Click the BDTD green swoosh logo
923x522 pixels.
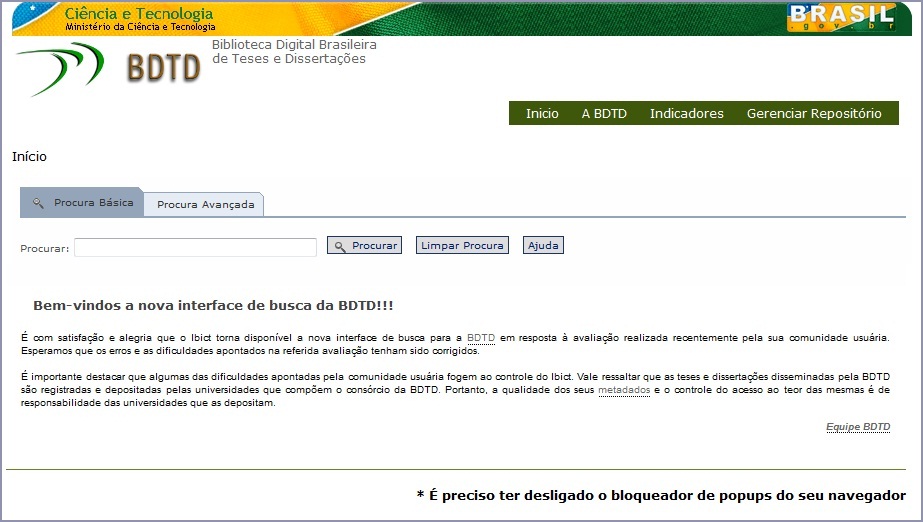[x=61, y=68]
